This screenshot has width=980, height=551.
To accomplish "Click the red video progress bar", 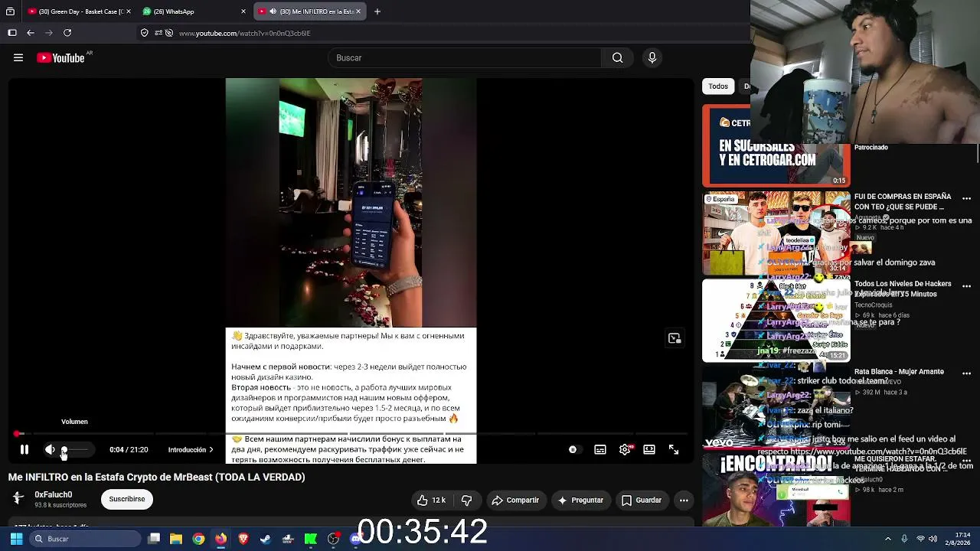I will coord(351,434).
